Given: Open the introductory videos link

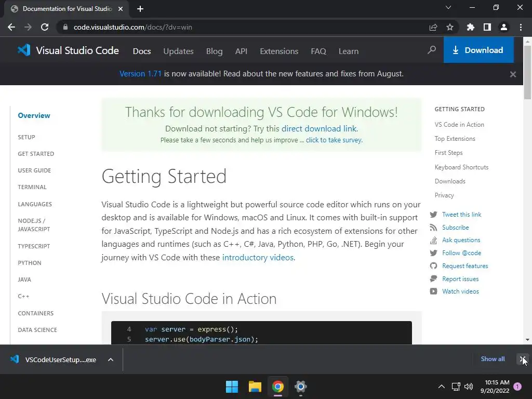Looking at the screenshot, I should [258, 257].
